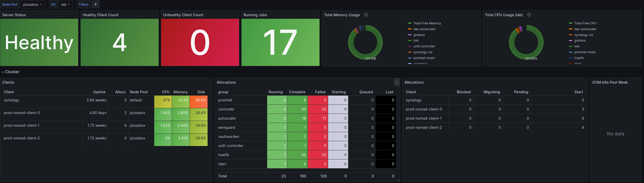Sort Clients table by Uptime column
Image resolution: width=644 pixels, height=183 pixels.
99,92
